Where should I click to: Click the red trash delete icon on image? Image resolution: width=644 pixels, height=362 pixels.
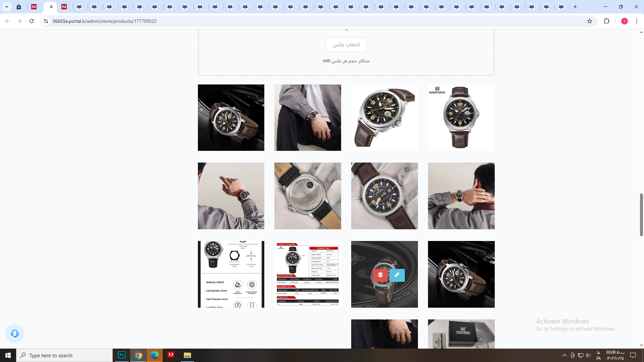coord(380,275)
